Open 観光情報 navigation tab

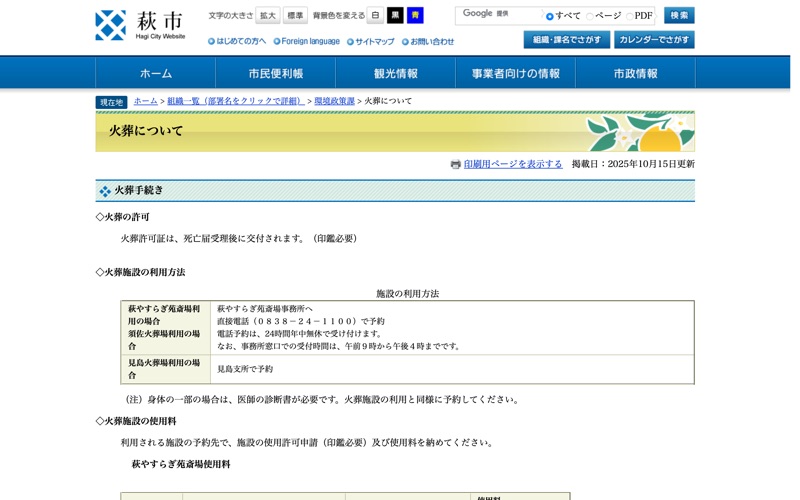pyautogui.click(x=395, y=73)
